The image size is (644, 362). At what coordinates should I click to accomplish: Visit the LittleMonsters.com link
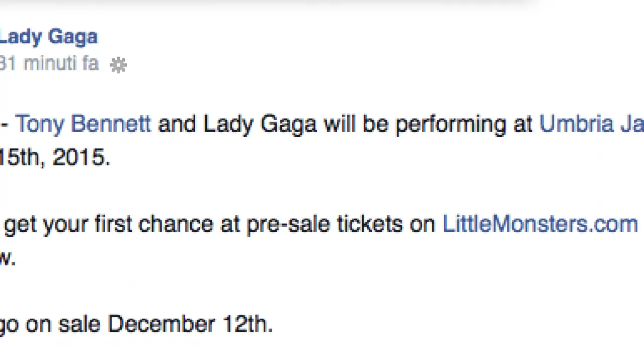click(540, 224)
